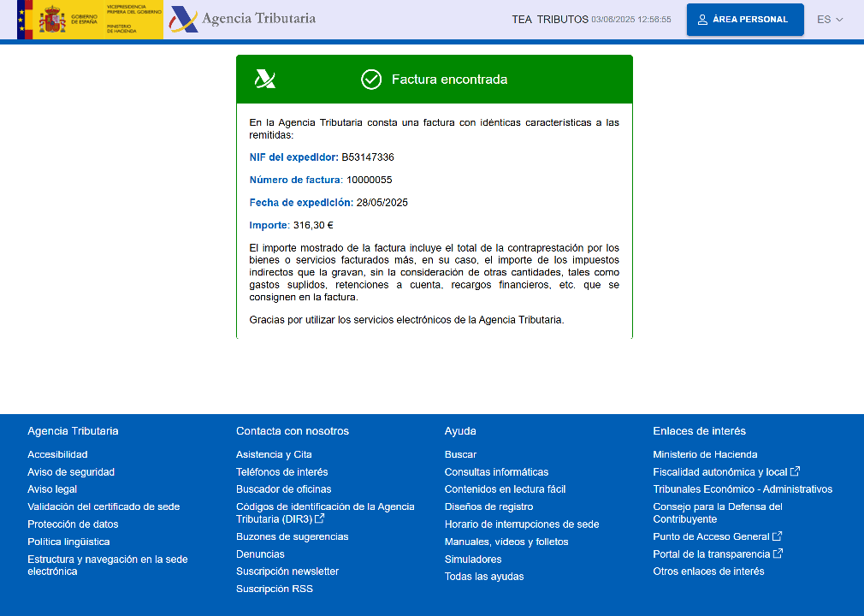
Task: Click Tribunales Económico - Administrativos link
Action: [743, 489]
